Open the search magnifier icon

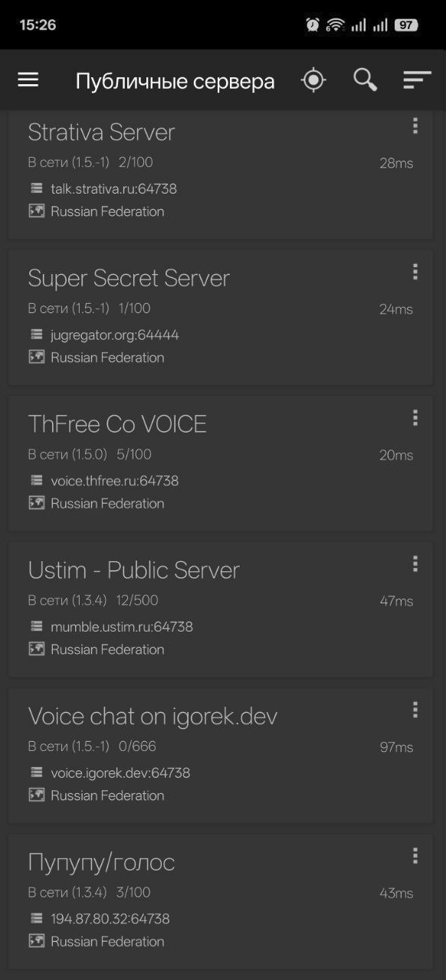click(365, 80)
